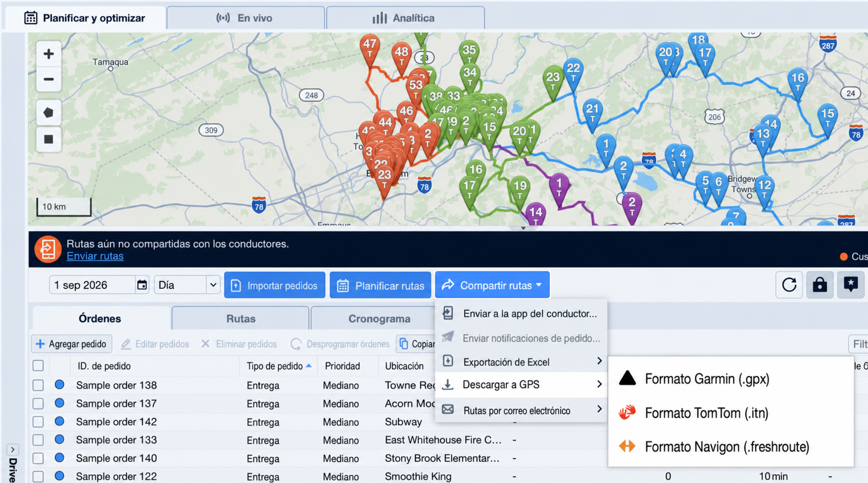Choose Enviar a la app del conductor
The image size is (868, 483).
pos(521,313)
